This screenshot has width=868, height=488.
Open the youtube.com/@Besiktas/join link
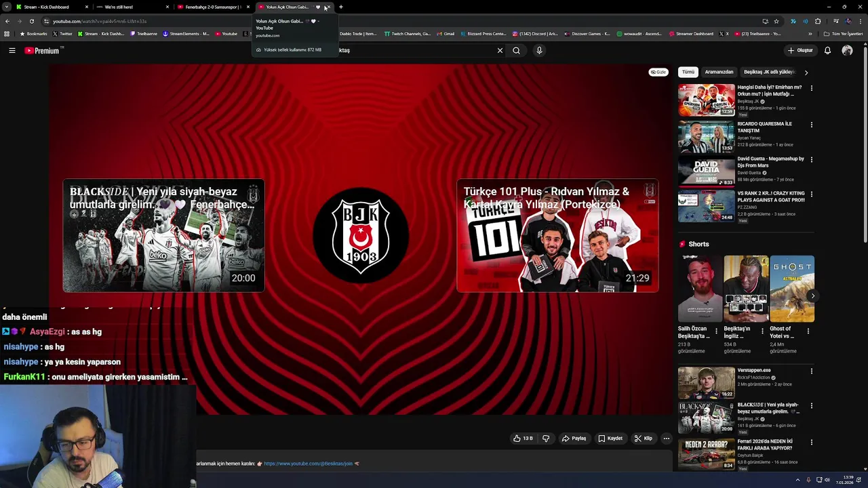[308, 464]
